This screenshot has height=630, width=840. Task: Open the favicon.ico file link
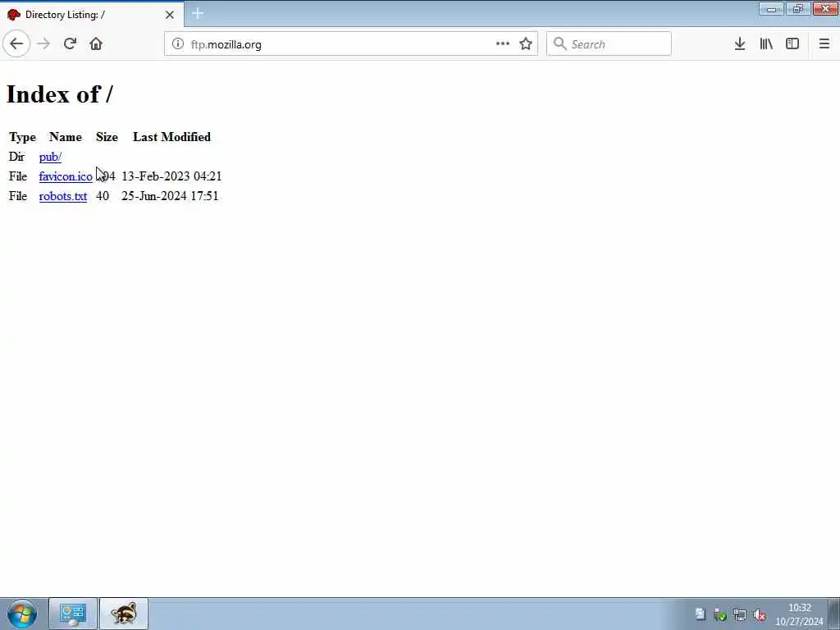66,176
